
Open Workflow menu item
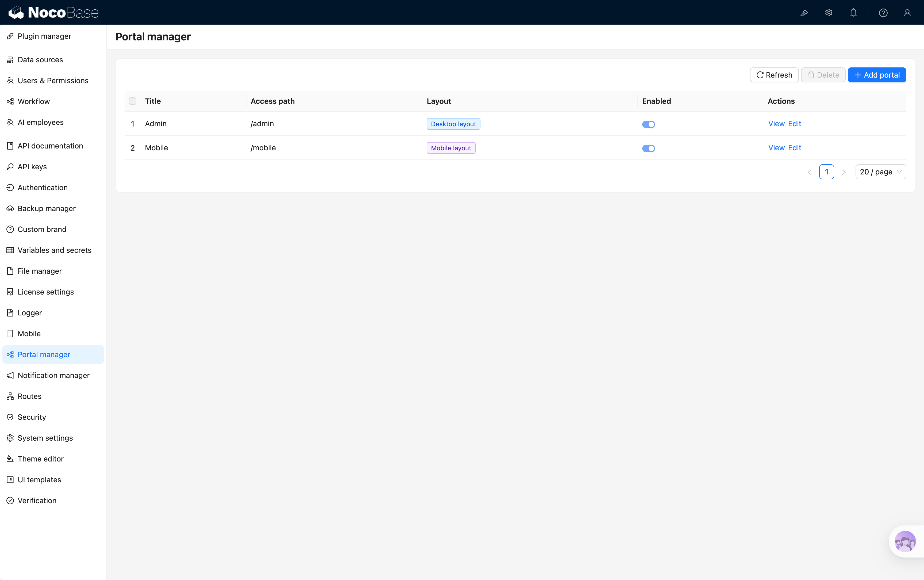tap(53, 101)
